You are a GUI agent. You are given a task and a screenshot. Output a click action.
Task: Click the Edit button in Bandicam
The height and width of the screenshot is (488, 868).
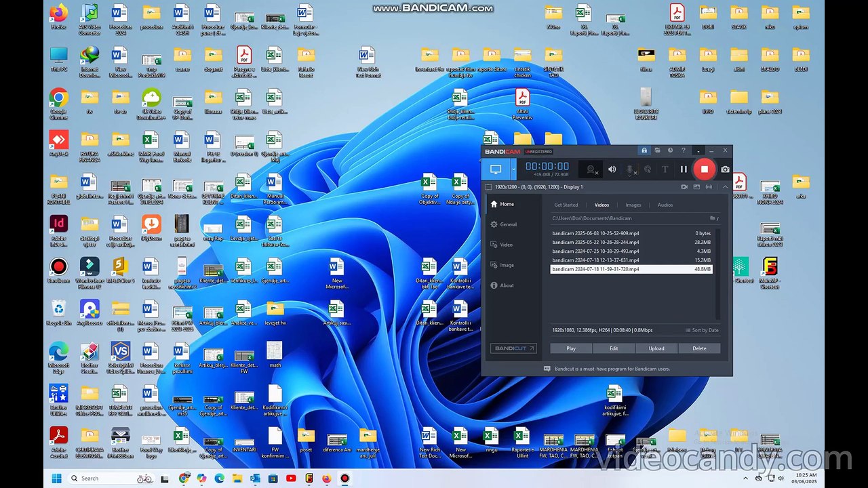(x=614, y=348)
